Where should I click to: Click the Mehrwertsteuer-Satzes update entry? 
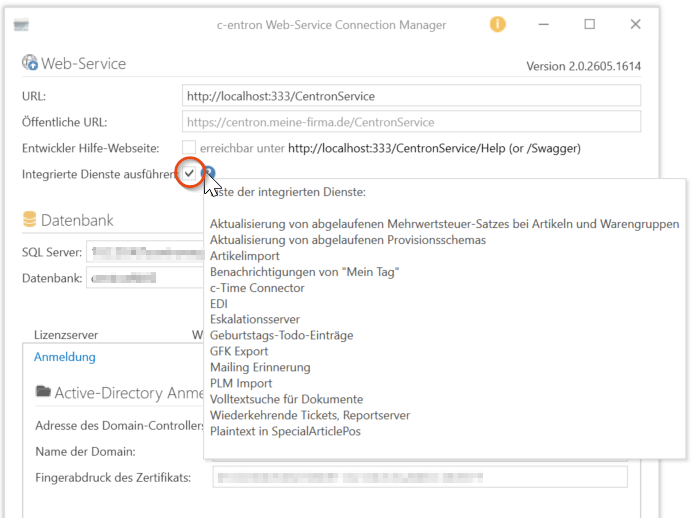point(445,224)
